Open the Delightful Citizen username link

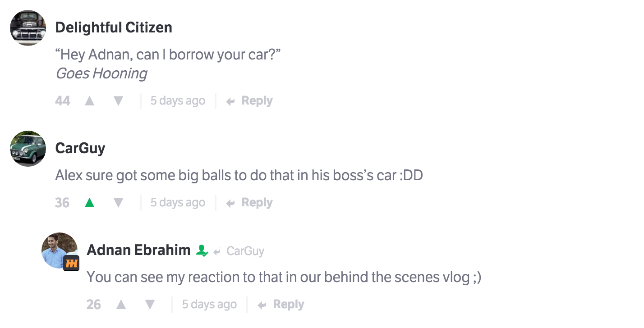tap(114, 27)
